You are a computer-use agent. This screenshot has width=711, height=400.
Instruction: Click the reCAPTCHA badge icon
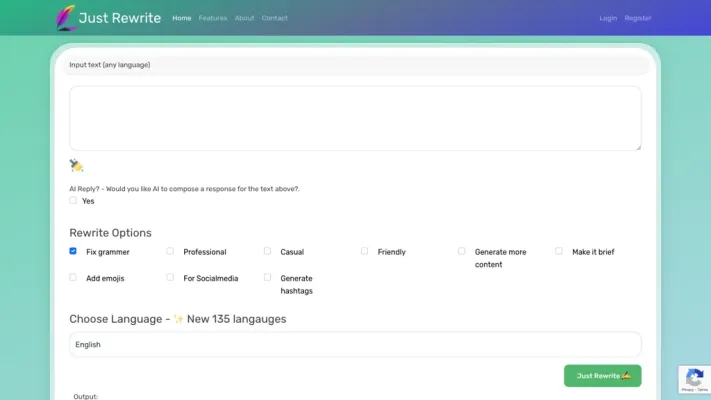pyautogui.click(x=694, y=379)
